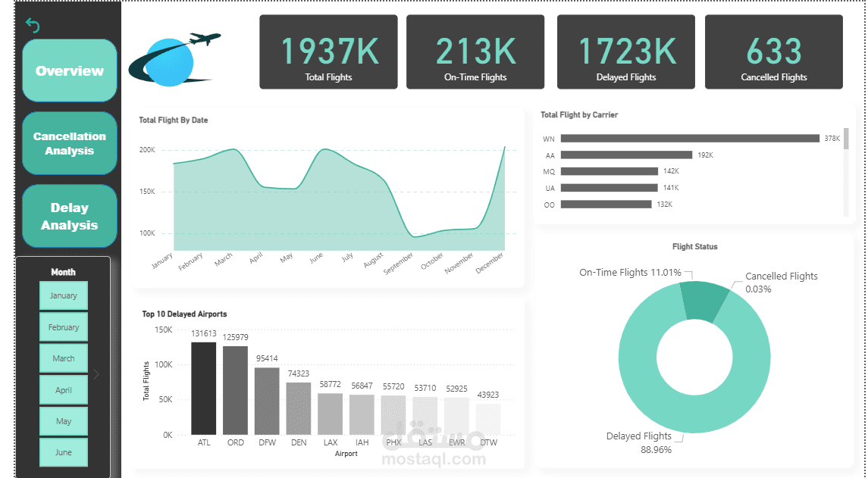Image resolution: width=868 pixels, height=478 pixels.
Task: Select the ORD airport bar
Action: [235, 391]
